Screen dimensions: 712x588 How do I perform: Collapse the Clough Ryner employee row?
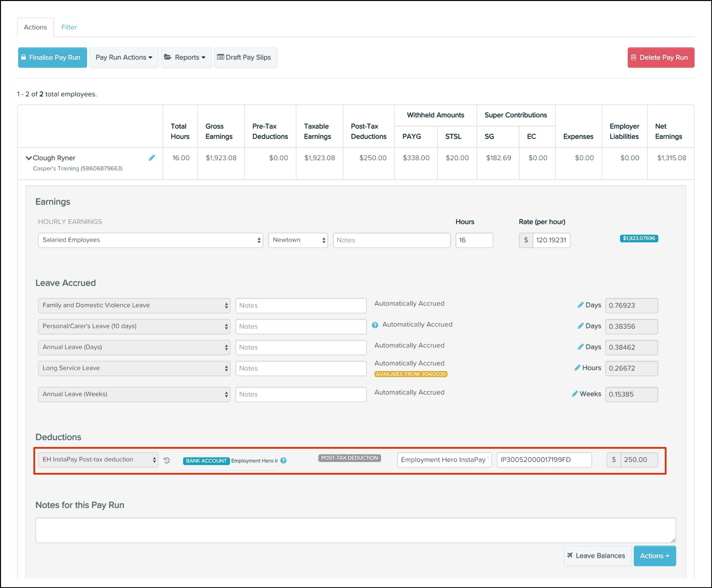click(x=29, y=158)
